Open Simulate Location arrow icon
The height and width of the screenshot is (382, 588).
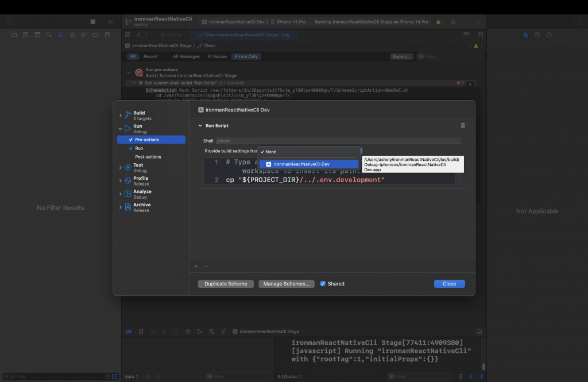click(x=223, y=331)
